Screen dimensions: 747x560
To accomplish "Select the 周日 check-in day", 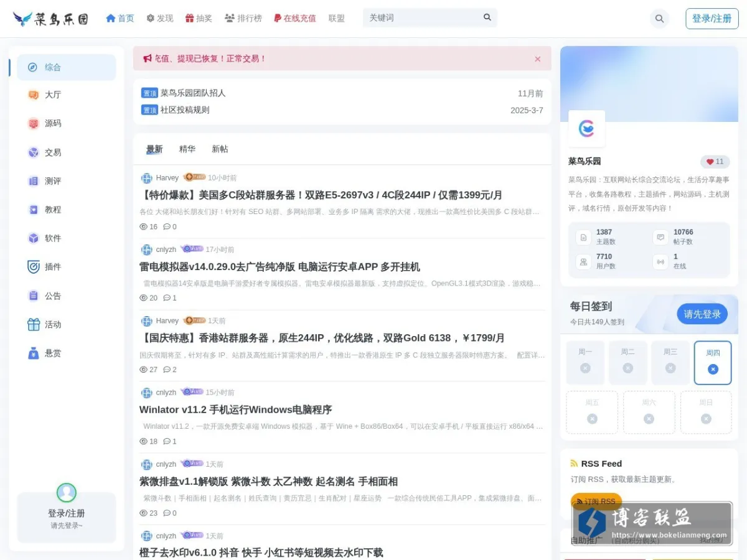I will click(706, 412).
